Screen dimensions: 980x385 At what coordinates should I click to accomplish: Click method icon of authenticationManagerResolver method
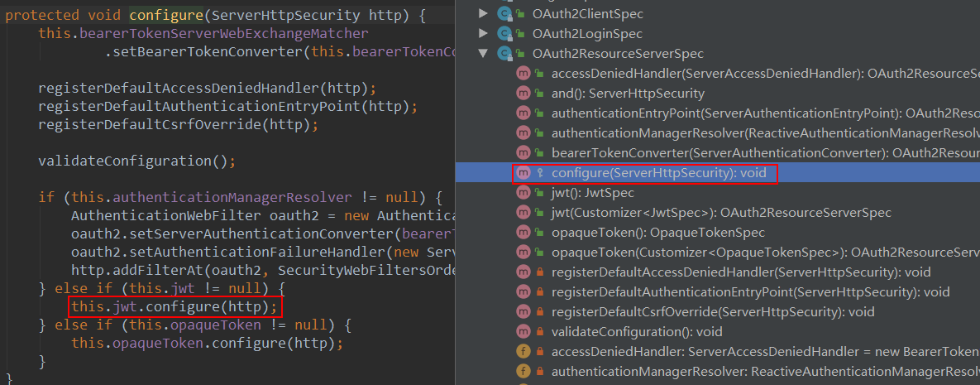click(523, 132)
